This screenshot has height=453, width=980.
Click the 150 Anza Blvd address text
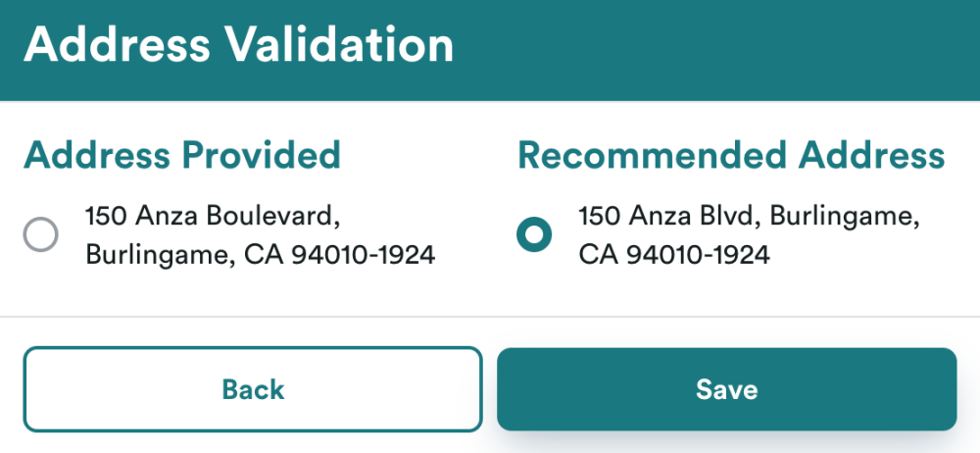749,214
